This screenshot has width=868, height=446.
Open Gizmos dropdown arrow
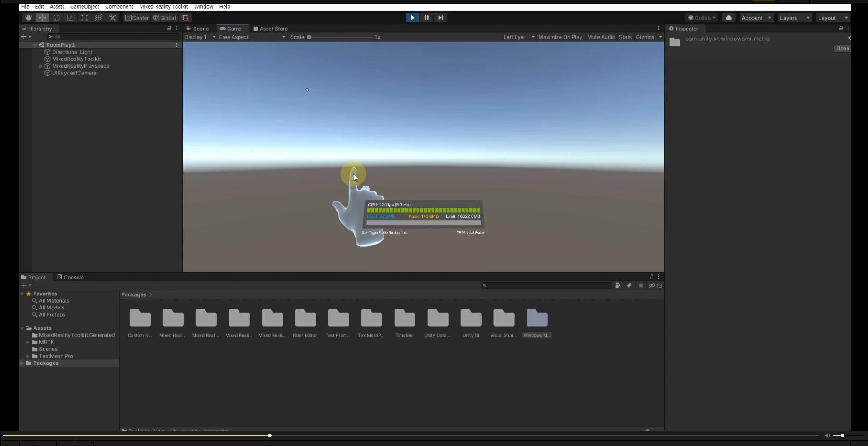[x=660, y=37]
